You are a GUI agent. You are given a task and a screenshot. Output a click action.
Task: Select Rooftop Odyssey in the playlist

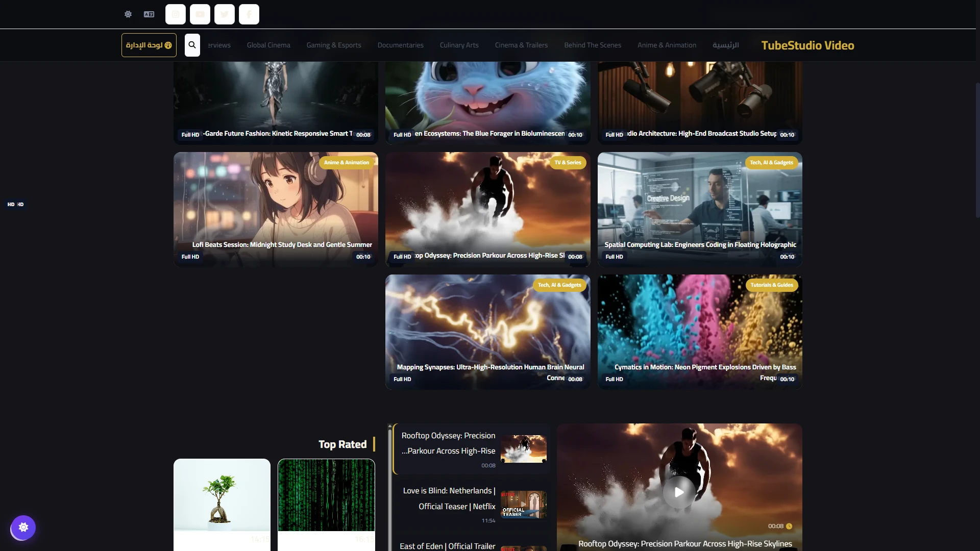[472, 449]
